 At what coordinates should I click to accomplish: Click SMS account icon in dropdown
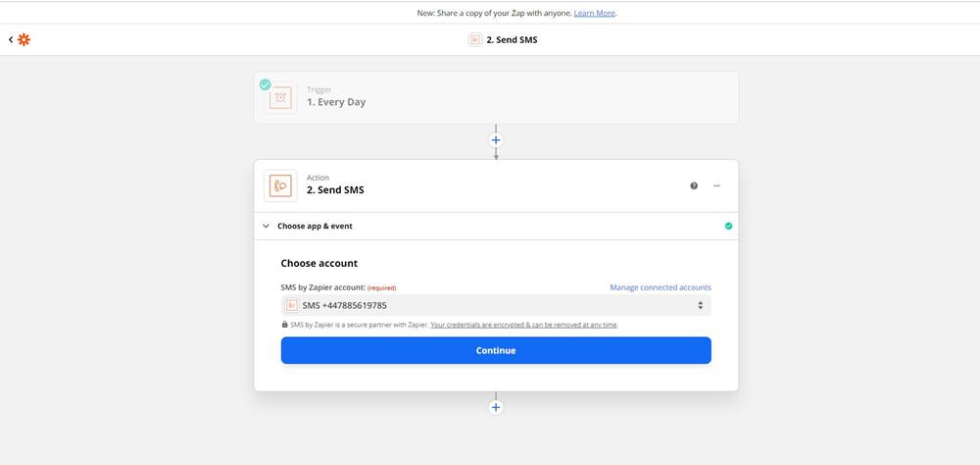(x=292, y=305)
